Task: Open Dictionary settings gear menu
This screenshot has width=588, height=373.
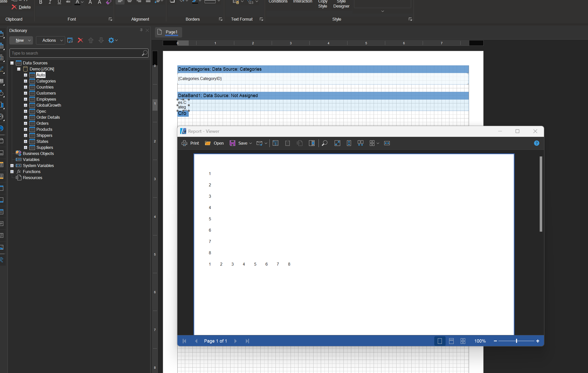Action: point(113,40)
